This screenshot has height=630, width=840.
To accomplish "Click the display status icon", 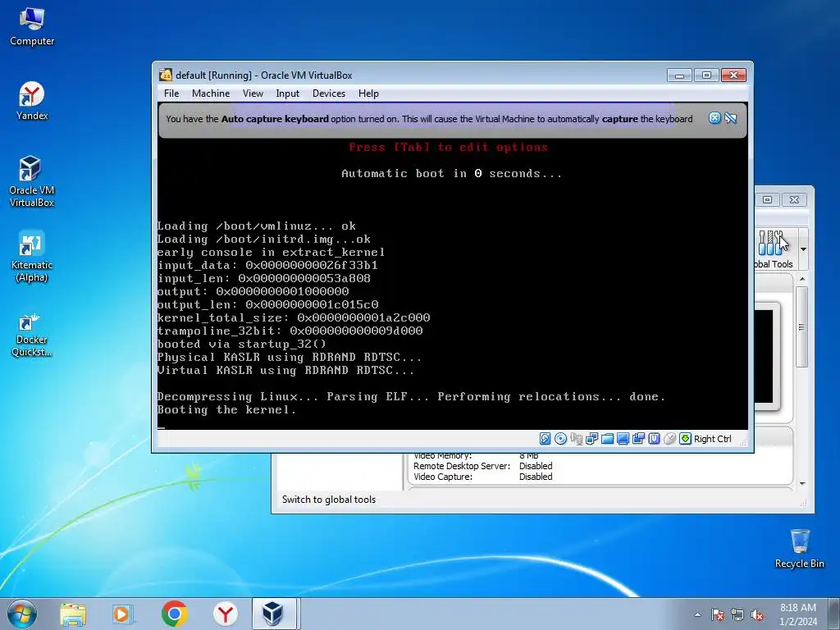I will click(x=623, y=439).
